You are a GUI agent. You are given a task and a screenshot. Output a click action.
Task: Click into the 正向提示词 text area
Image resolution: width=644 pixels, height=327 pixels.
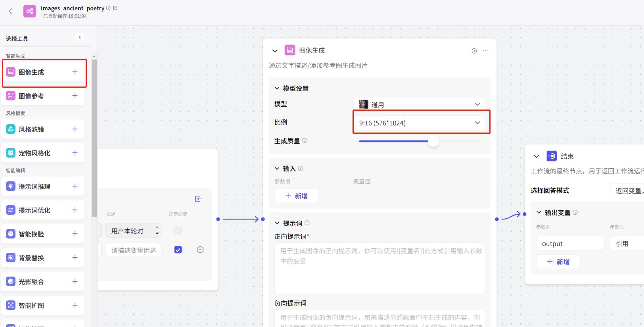(x=379, y=268)
